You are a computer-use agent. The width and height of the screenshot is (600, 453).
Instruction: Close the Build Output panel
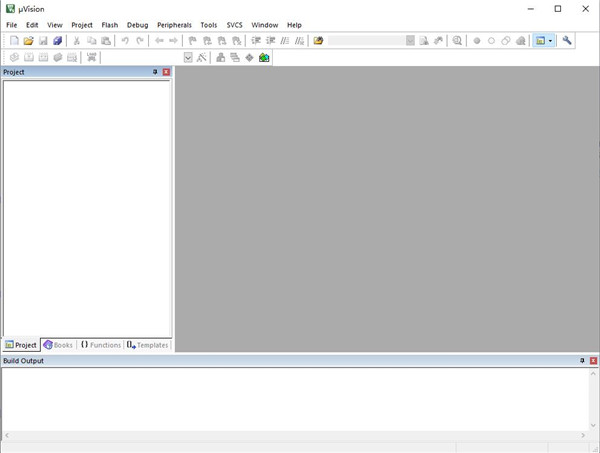593,360
